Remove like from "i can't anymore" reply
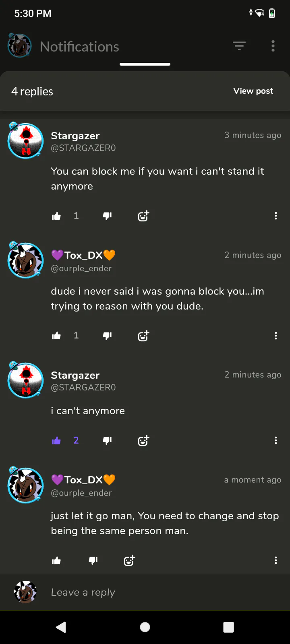This screenshot has height=644, width=290. pyautogui.click(x=56, y=441)
